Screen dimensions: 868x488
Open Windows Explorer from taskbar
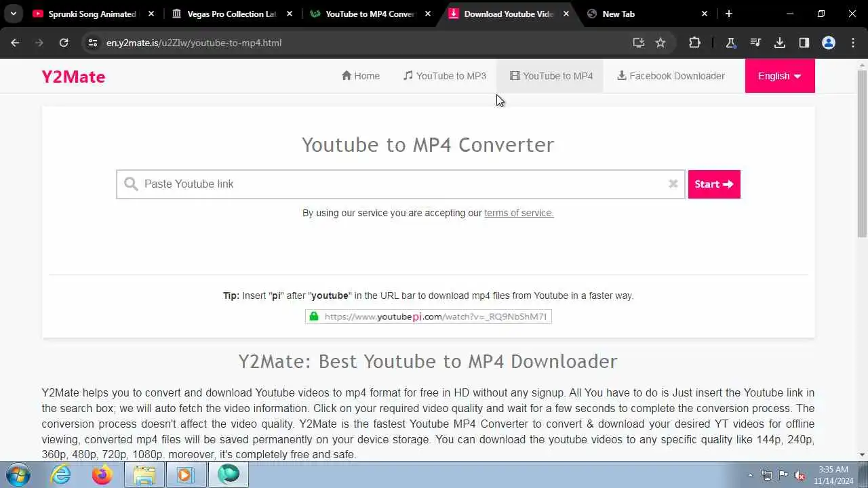pos(144,475)
